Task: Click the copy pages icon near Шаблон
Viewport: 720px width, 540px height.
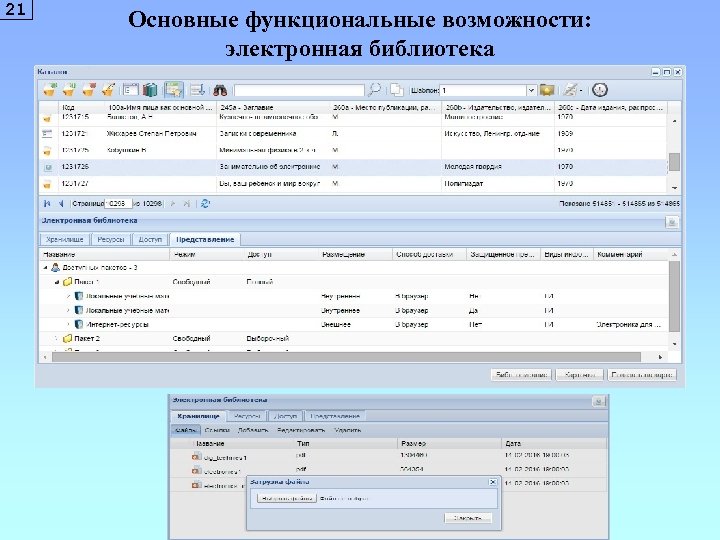Action: (396, 90)
